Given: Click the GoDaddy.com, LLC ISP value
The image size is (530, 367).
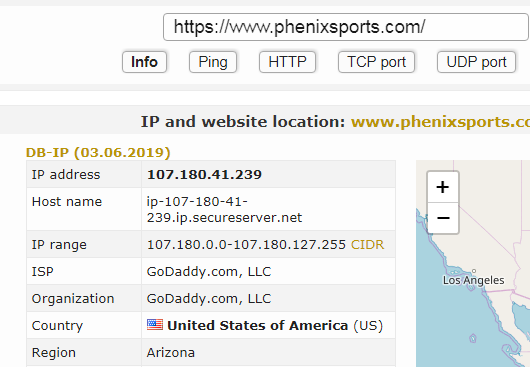Looking at the screenshot, I should pos(209,272).
